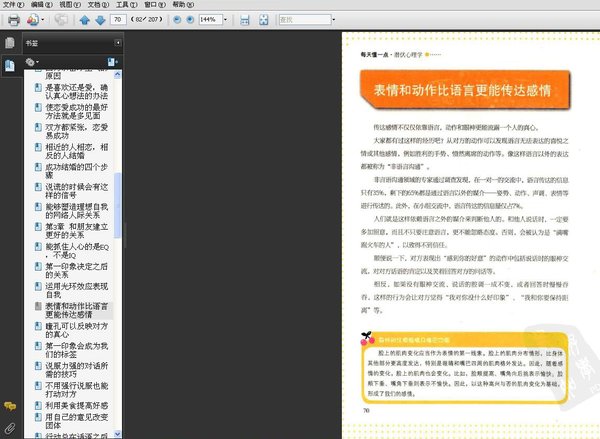Click the page number 70 at page bottom
The width and height of the screenshot is (600, 439).
pos(366,410)
